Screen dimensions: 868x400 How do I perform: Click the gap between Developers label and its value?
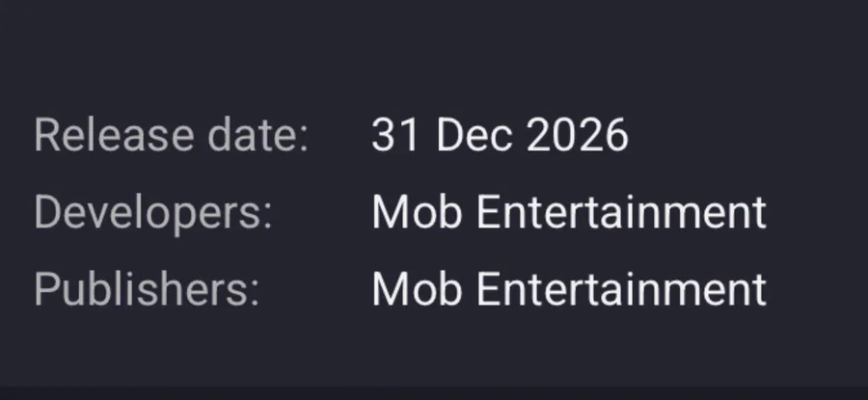pyautogui.click(x=322, y=212)
